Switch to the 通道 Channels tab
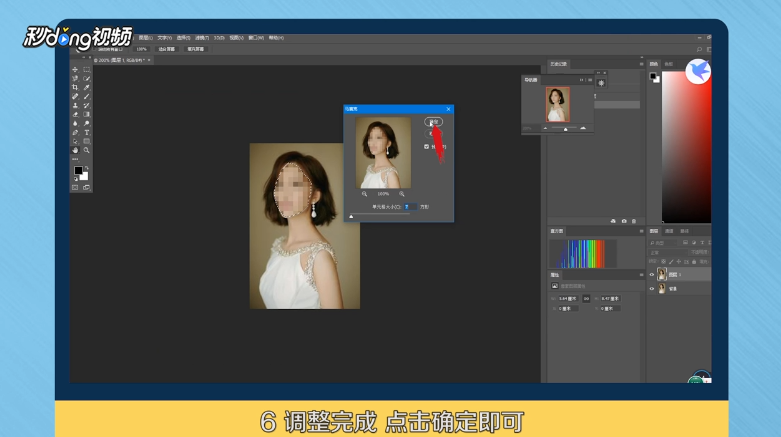Image resolution: width=781 pixels, height=437 pixels. pyautogui.click(x=669, y=231)
